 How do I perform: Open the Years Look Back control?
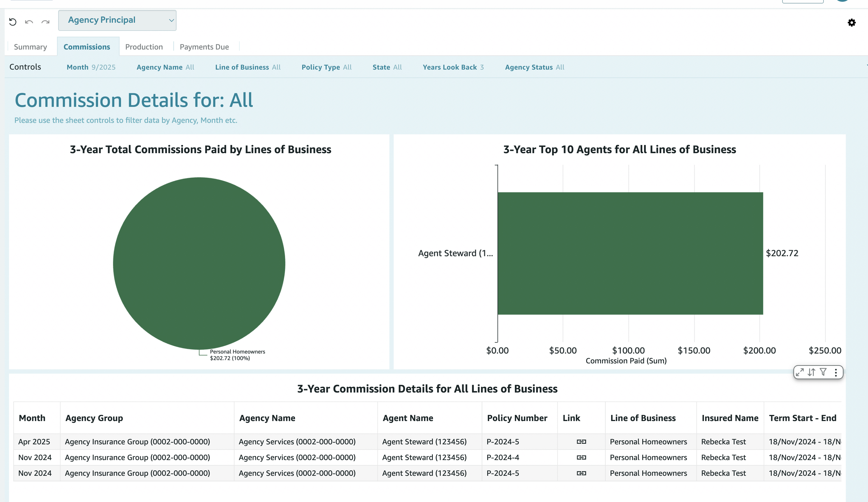(453, 67)
